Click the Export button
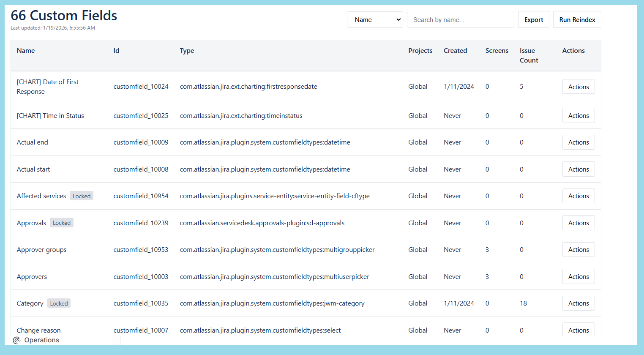 (533, 19)
